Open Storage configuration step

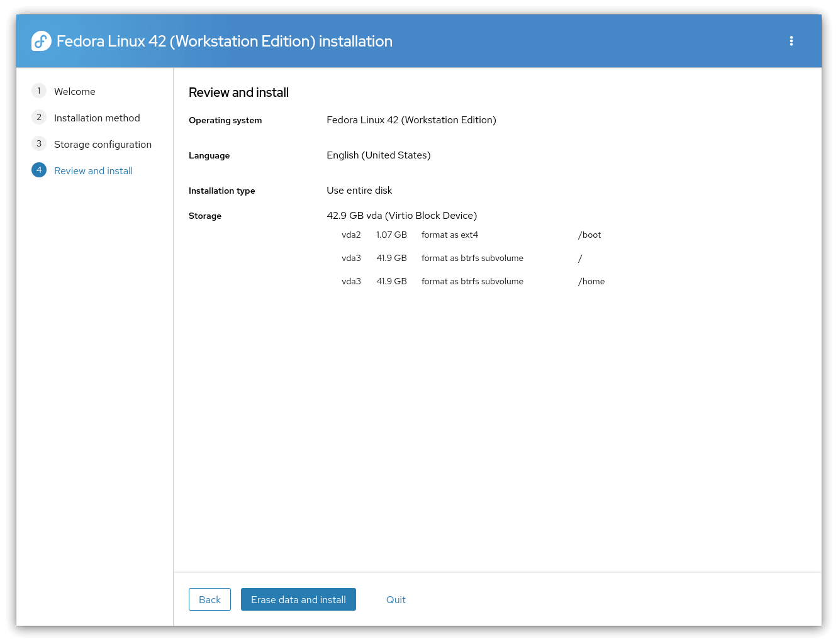pyautogui.click(x=103, y=144)
